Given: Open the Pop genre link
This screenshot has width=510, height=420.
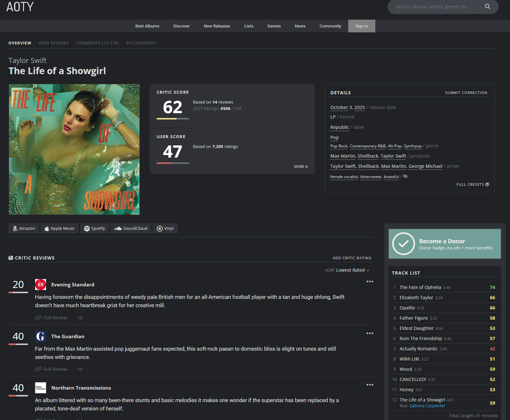Looking at the screenshot, I should [x=334, y=137].
